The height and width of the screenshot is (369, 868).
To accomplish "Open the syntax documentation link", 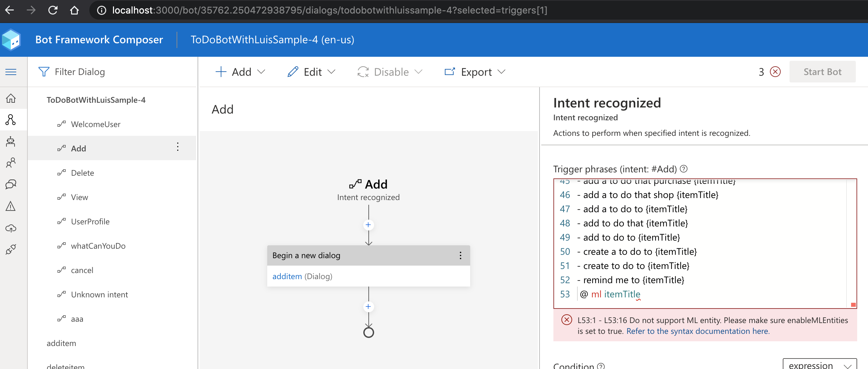I will pyautogui.click(x=698, y=331).
